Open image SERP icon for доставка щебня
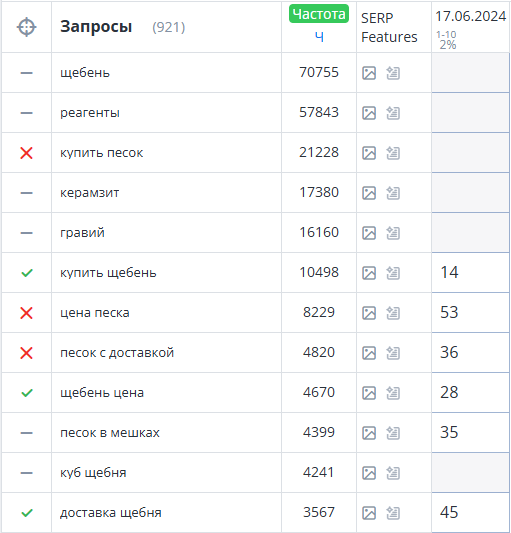Viewport: 511px width, 533px height. (369, 513)
